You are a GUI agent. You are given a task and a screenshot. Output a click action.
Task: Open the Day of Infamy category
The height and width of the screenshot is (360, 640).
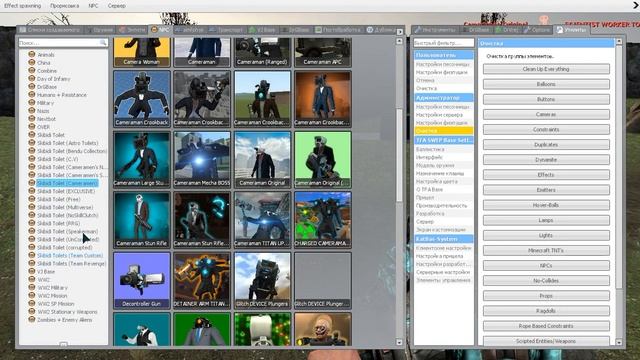(x=53, y=79)
